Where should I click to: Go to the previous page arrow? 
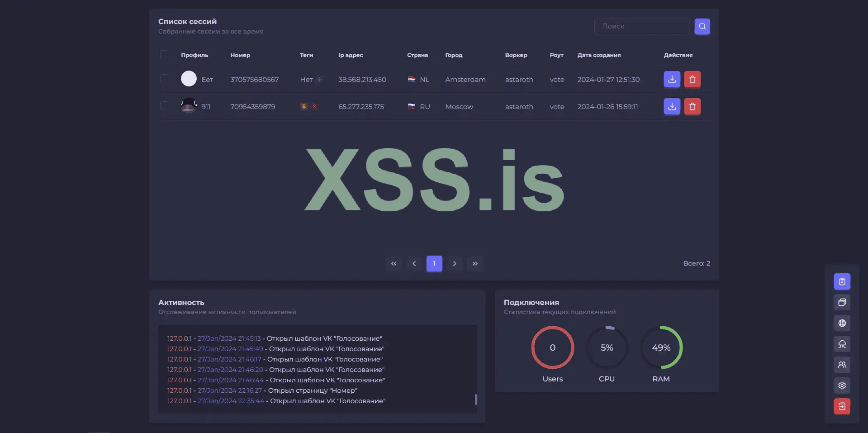click(x=414, y=263)
